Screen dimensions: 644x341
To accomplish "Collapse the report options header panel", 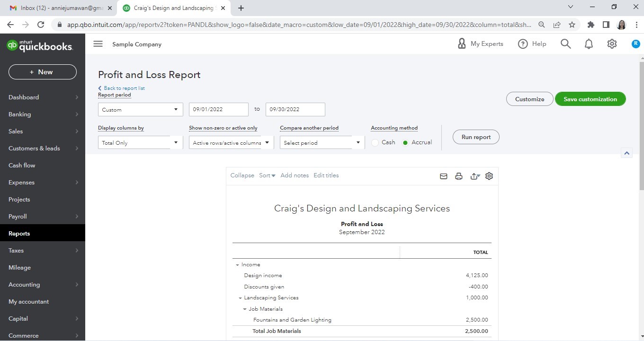I will (x=626, y=153).
